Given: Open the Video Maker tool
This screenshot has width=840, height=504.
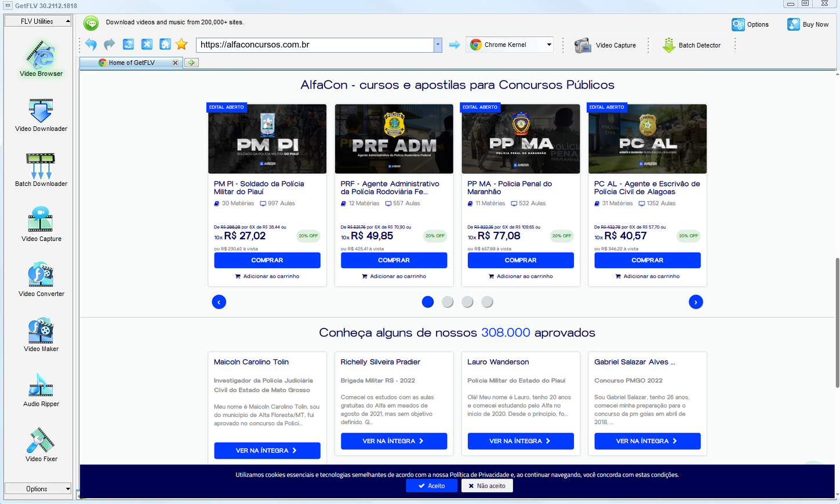Looking at the screenshot, I should point(41,335).
